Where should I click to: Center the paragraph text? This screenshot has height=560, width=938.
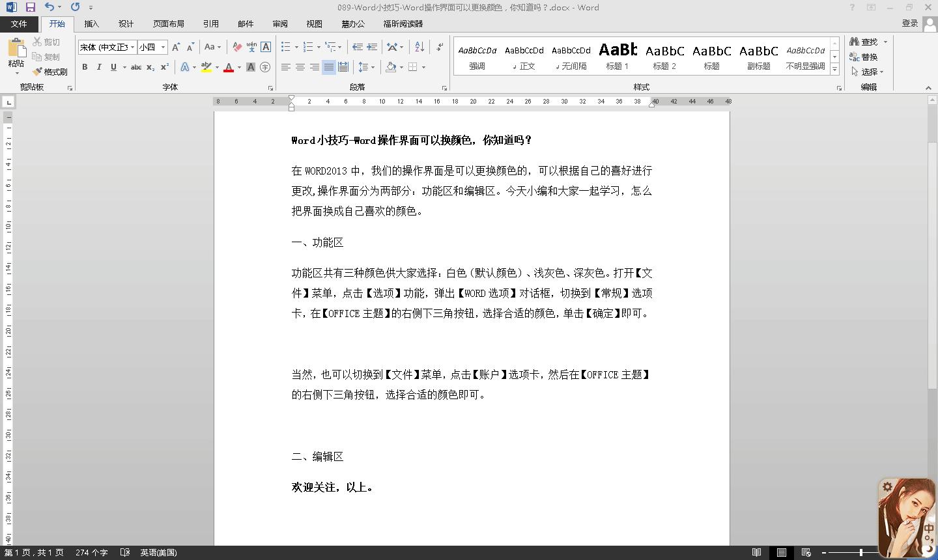(x=300, y=67)
